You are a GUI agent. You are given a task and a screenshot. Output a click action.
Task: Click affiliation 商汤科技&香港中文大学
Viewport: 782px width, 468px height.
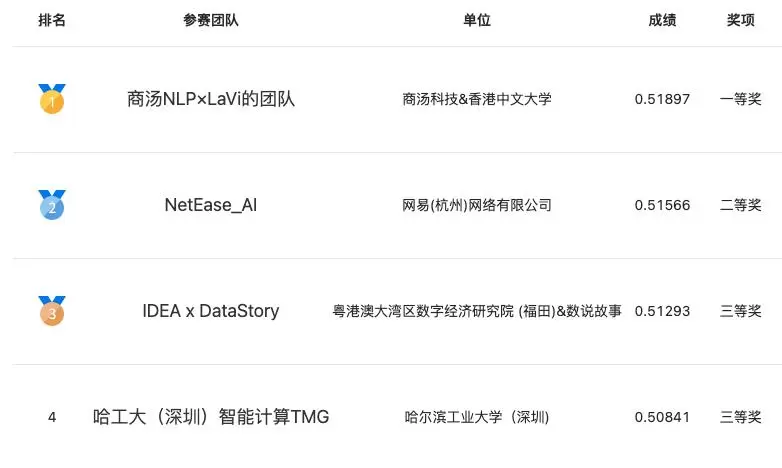[x=477, y=99]
